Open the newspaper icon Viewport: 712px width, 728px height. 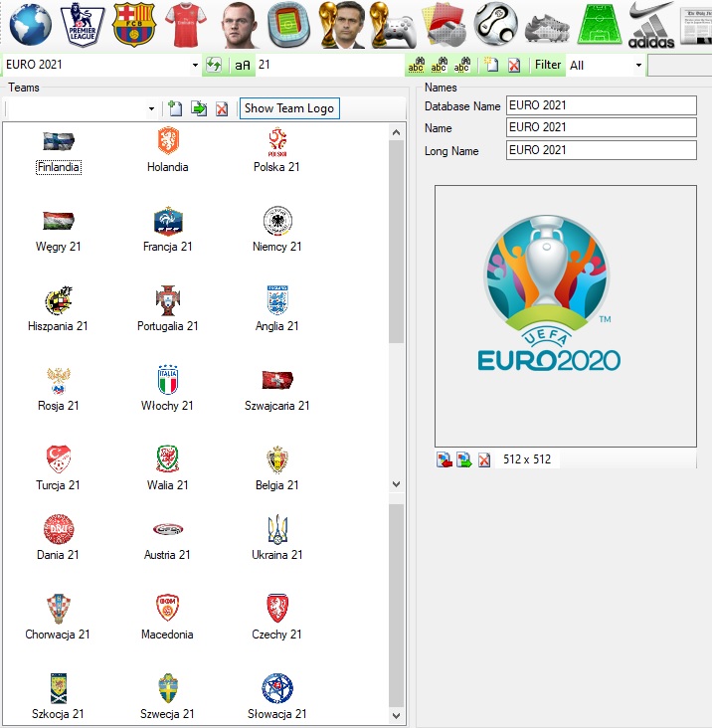[696, 27]
